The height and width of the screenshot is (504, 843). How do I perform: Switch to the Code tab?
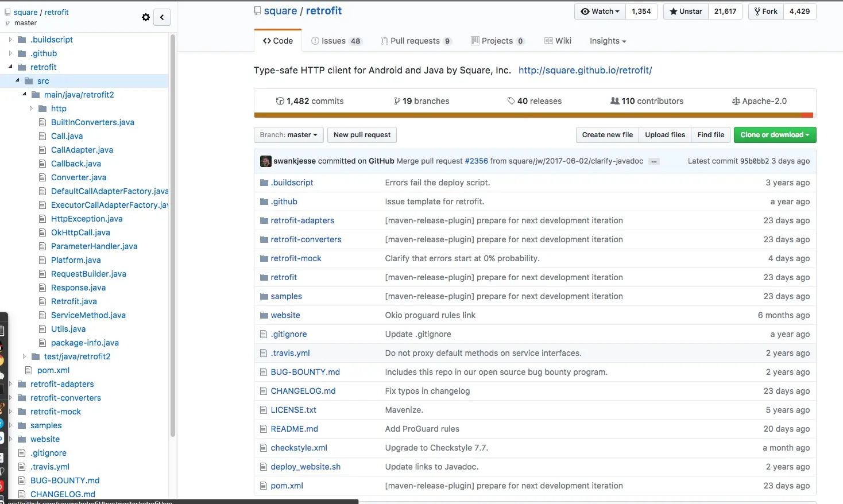click(278, 41)
